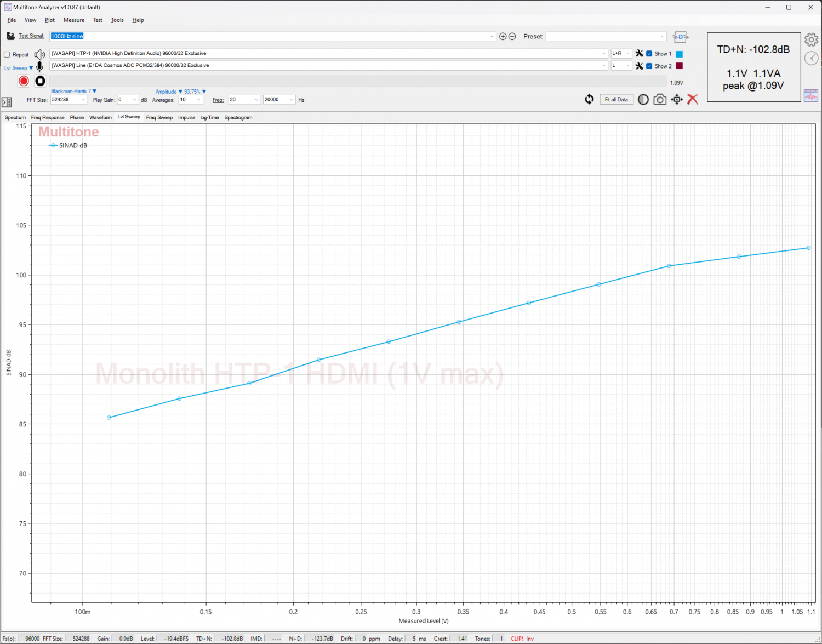Open the Test menu
The height and width of the screenshot is (644, 822).
pos(98,20)
